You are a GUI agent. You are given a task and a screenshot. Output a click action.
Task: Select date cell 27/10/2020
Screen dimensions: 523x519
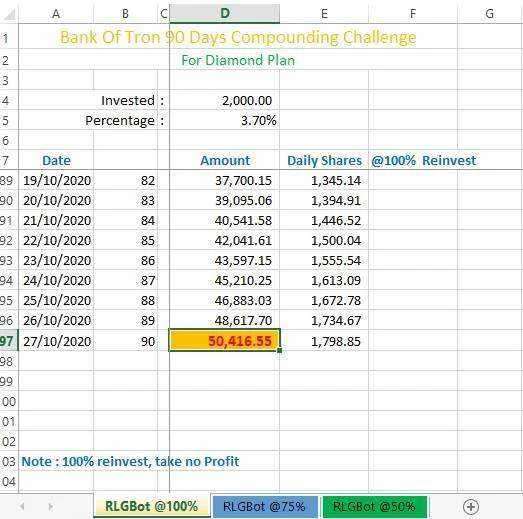tap(56, 341)
